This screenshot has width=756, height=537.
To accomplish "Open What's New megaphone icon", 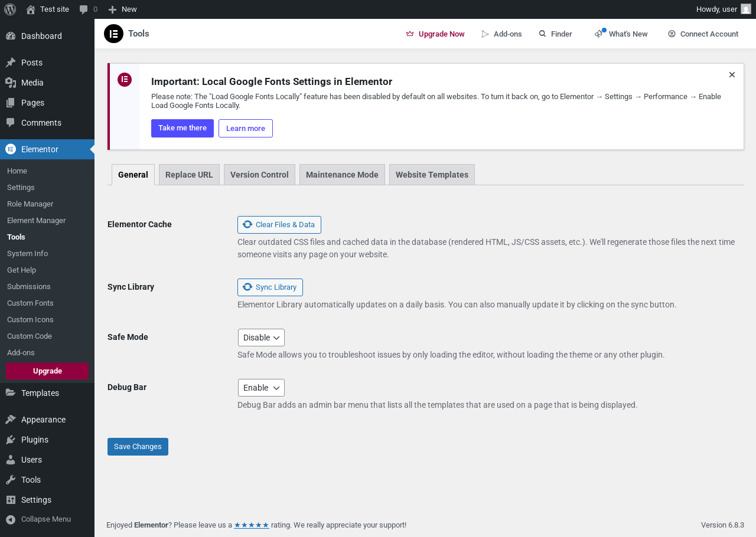I will coord(599,34).
